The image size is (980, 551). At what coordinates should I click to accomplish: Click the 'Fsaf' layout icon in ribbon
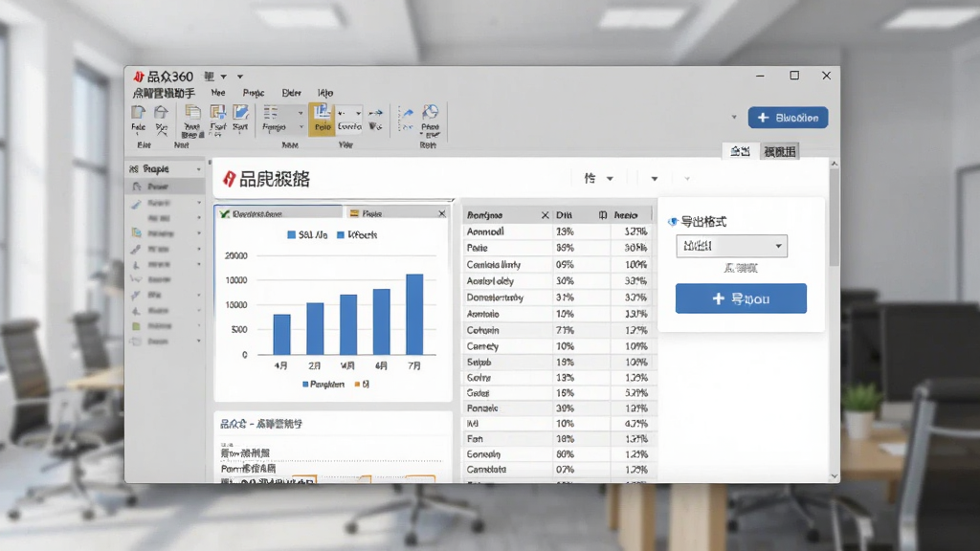click(x=217, y=113)
